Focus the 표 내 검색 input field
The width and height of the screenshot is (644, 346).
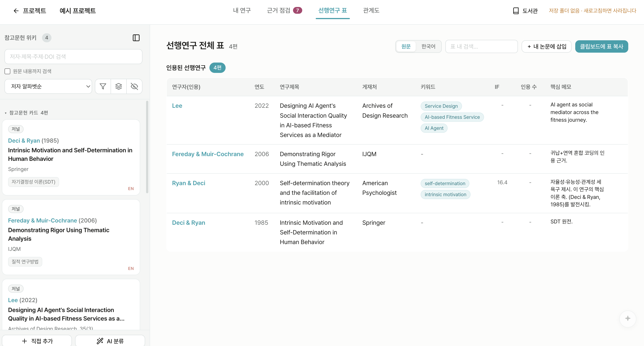tap(481, 46)
